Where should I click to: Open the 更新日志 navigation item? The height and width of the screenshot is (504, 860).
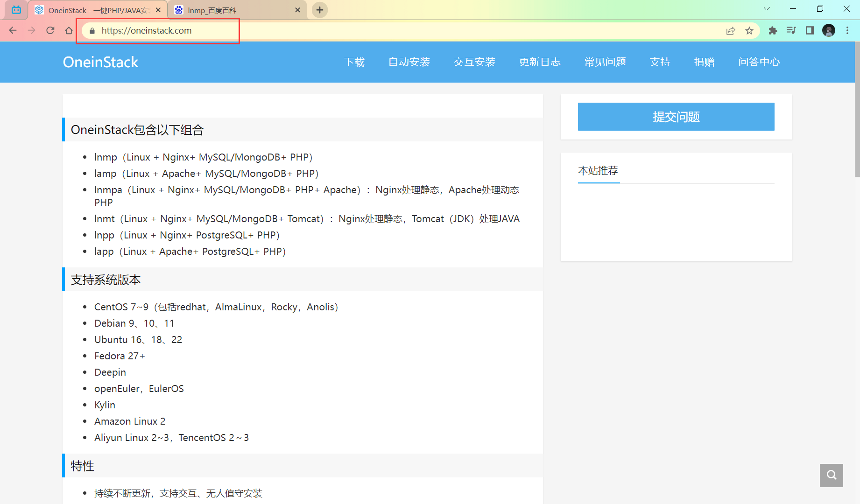540,62
